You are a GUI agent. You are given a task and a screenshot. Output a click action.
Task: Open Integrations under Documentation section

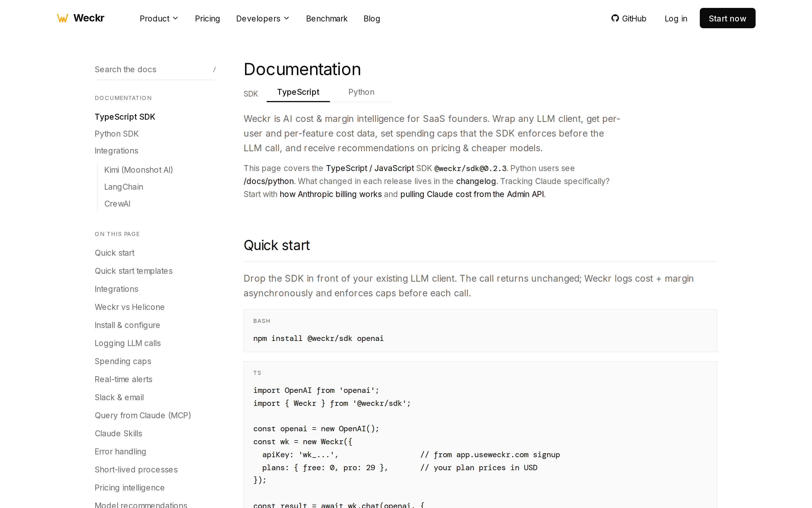tap(116, 151)
